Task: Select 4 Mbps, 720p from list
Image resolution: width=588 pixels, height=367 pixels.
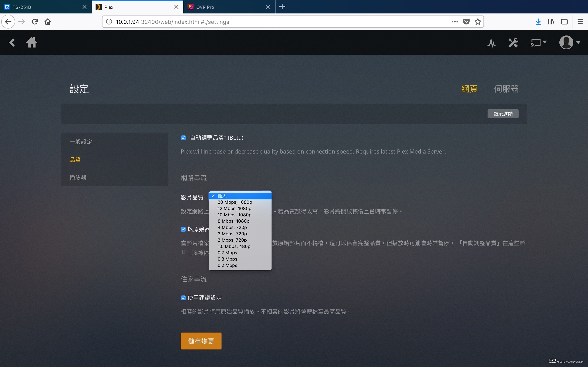Action: (232, 227)
